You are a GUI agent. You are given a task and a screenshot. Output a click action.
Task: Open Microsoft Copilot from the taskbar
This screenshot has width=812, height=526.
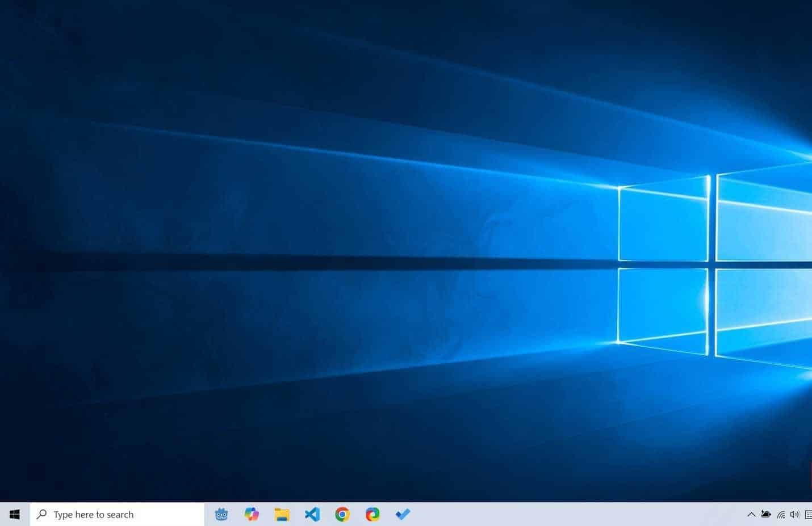252,515
